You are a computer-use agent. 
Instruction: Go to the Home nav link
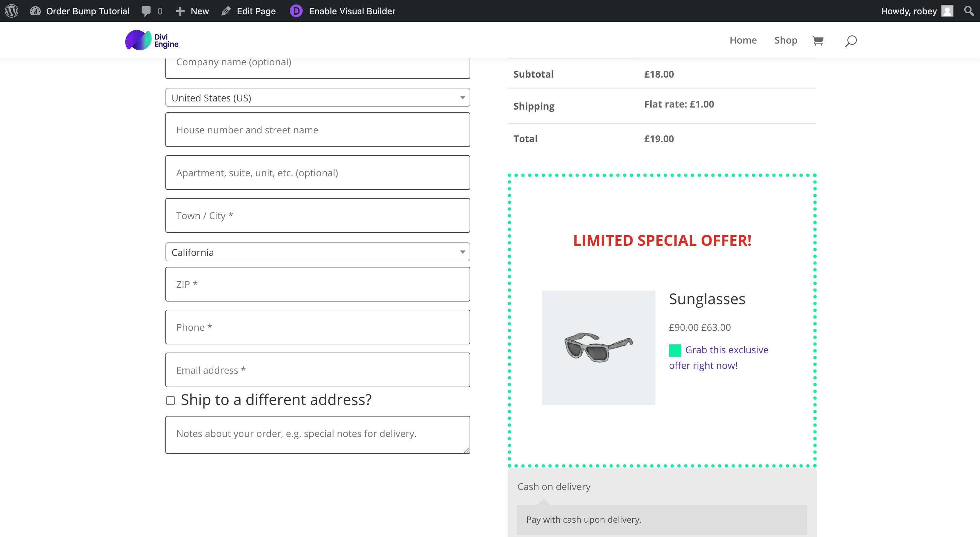(x=743, y=40)
